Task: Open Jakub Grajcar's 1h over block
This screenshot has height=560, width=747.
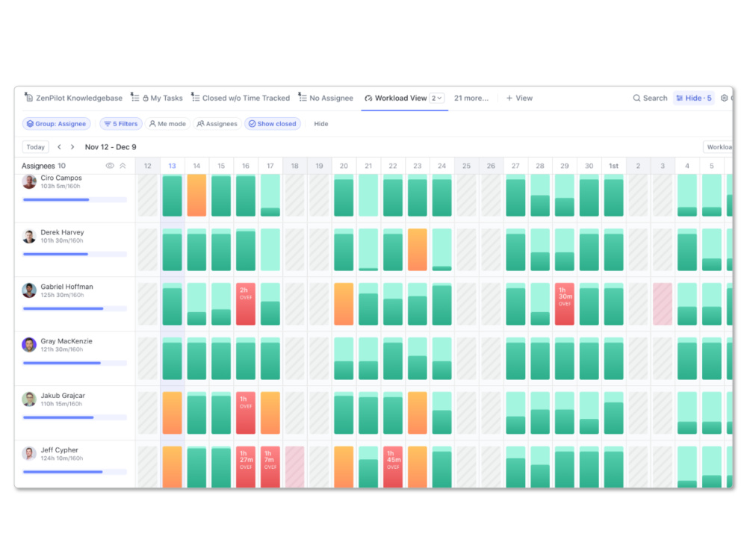Action: [x=246, y=413]
